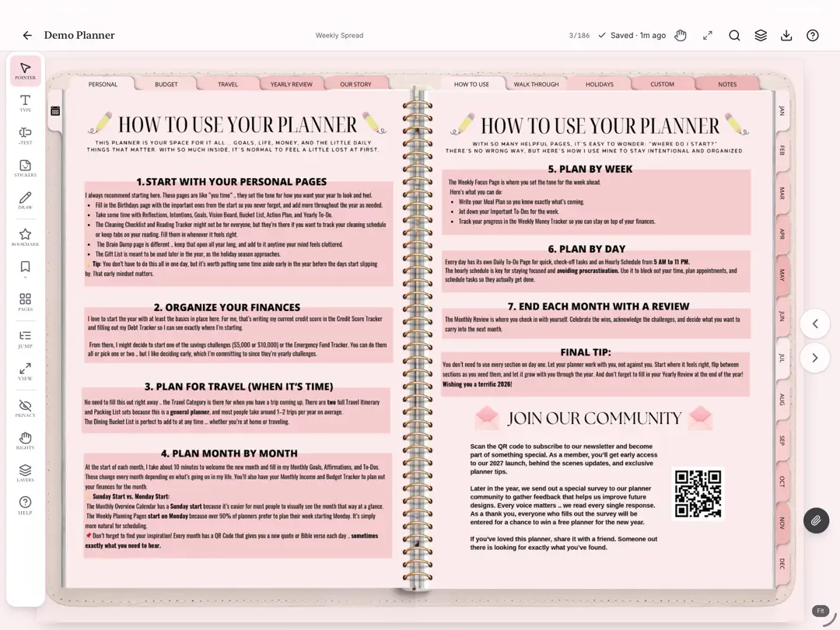The height and width of the screenshot is (630, 840).
Task: Open the WALK THROUGH tab
Action: 536,84
